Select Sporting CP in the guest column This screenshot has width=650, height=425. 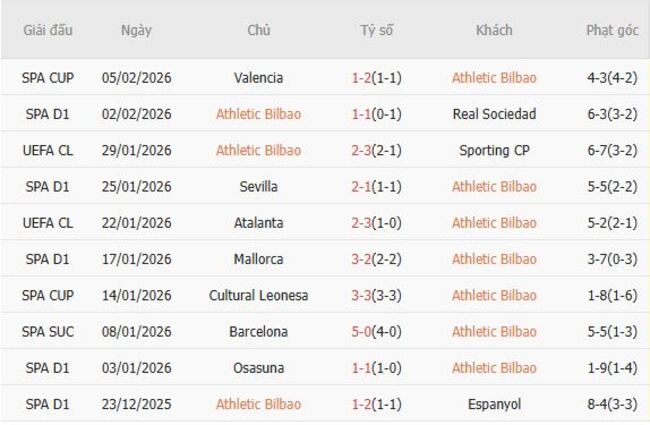[x=493, y=150]
